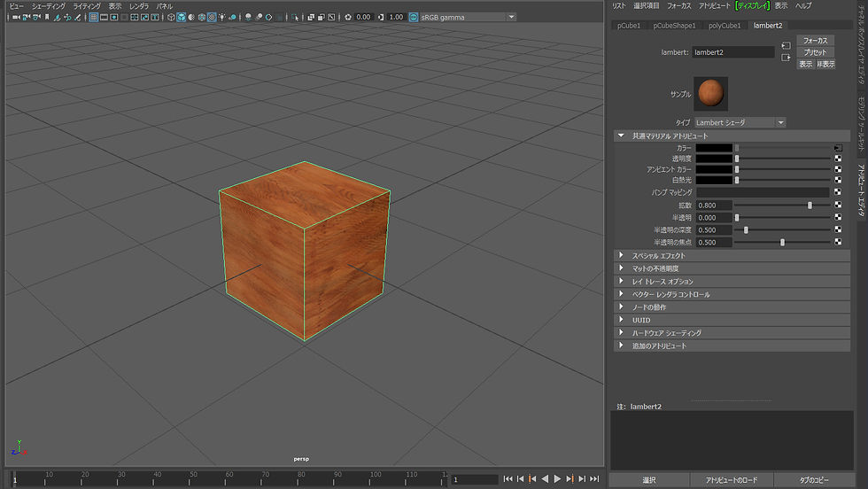This screenshot has width=868, height=489.
Task: Toggle use all lights bulb icon
Action: click(222, 17)
